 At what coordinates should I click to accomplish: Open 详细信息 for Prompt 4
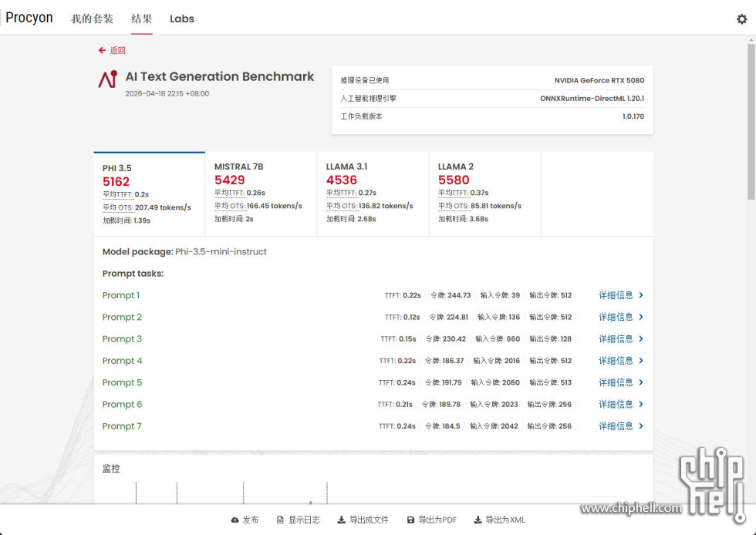pyautogui.click(x=616, y=361)
